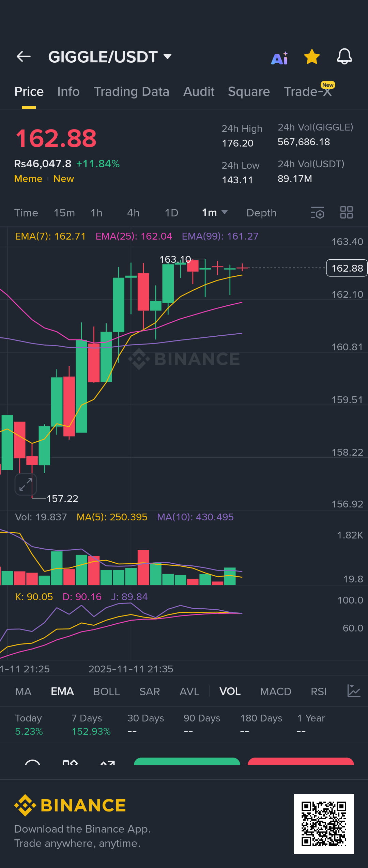
Task: Switch to the Info tab
Action: (68, 92)
